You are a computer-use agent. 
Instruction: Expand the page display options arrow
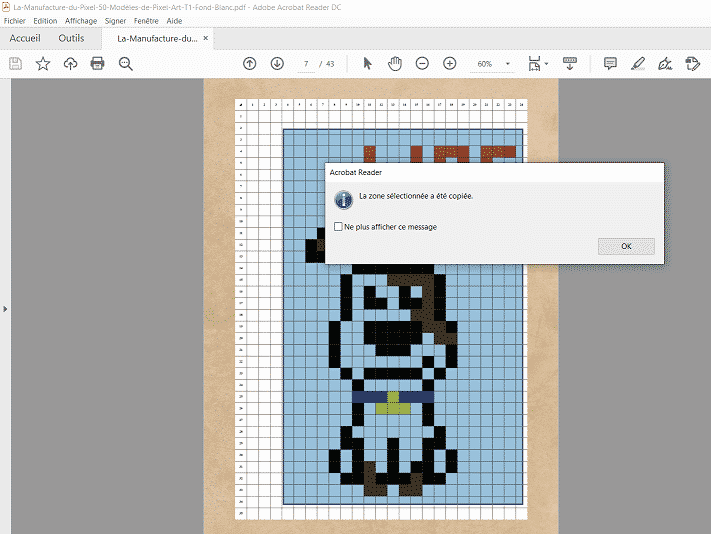coord(546,64)
